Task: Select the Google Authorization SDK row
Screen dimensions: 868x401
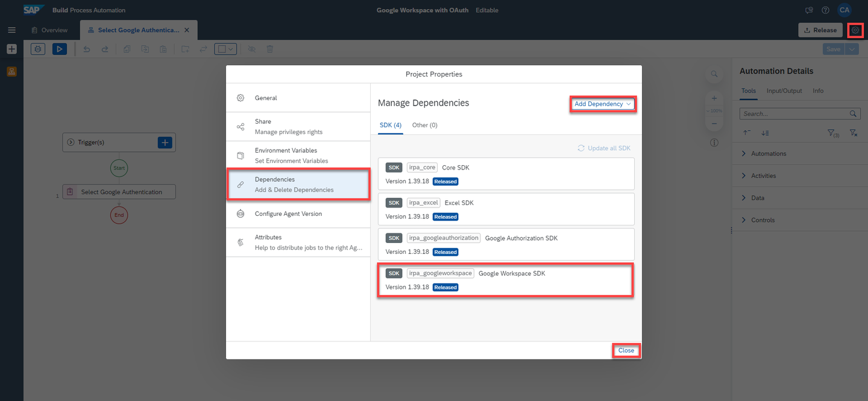Action: [x=506, y=244]
